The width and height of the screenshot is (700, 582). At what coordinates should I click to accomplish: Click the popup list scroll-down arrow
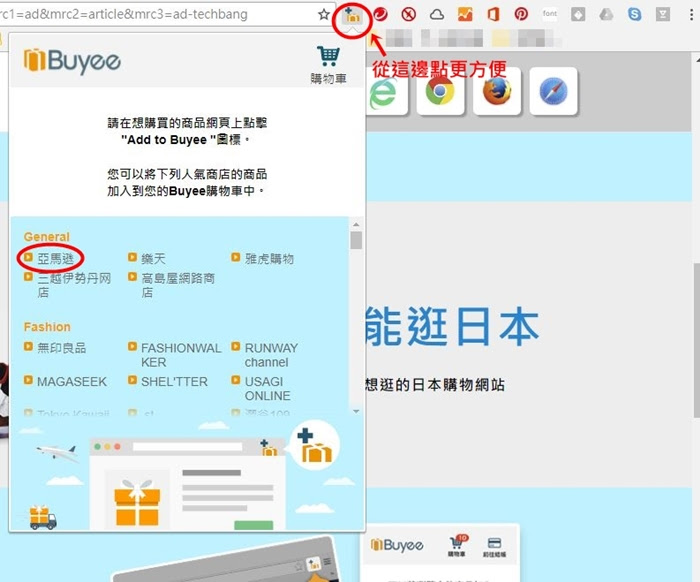pos(356,411)
